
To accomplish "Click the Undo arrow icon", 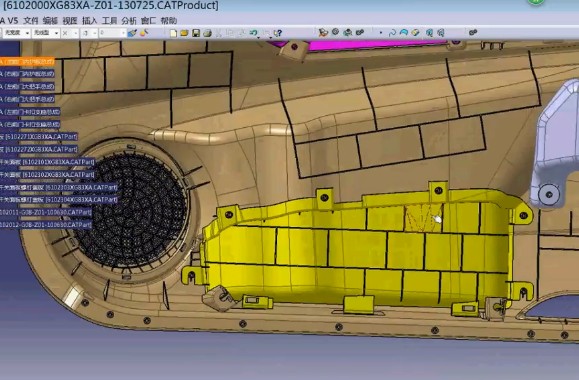I will coord(253,33).
